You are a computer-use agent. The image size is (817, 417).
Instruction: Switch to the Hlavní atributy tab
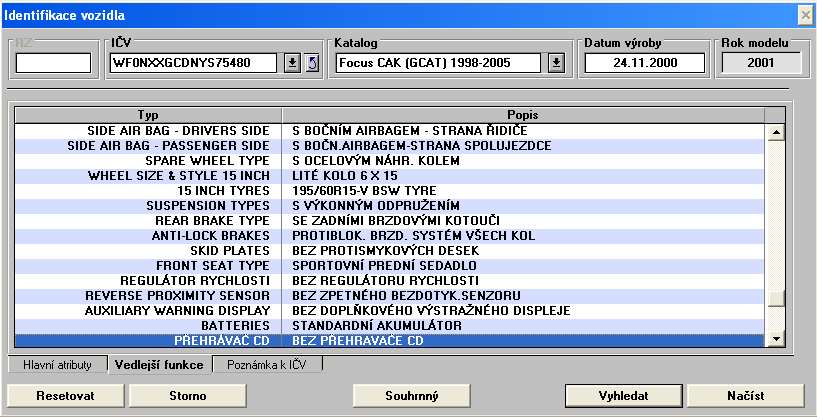click(x=57, y=365)
